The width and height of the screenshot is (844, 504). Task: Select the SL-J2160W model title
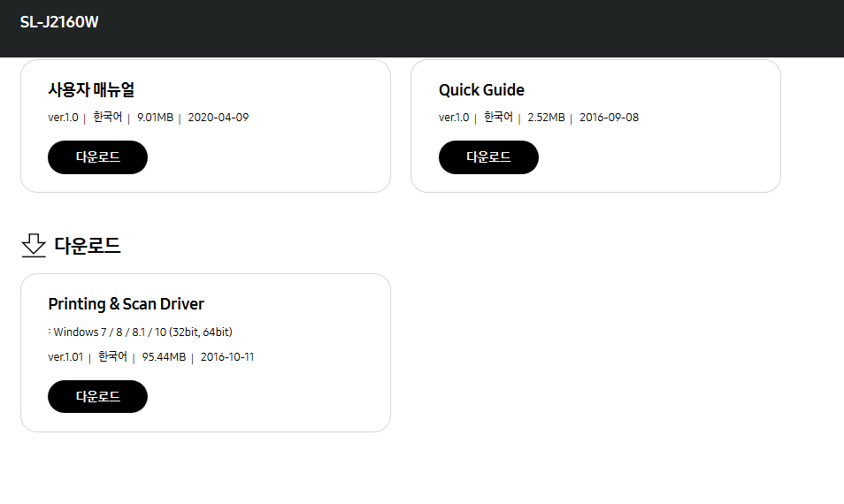59,22
